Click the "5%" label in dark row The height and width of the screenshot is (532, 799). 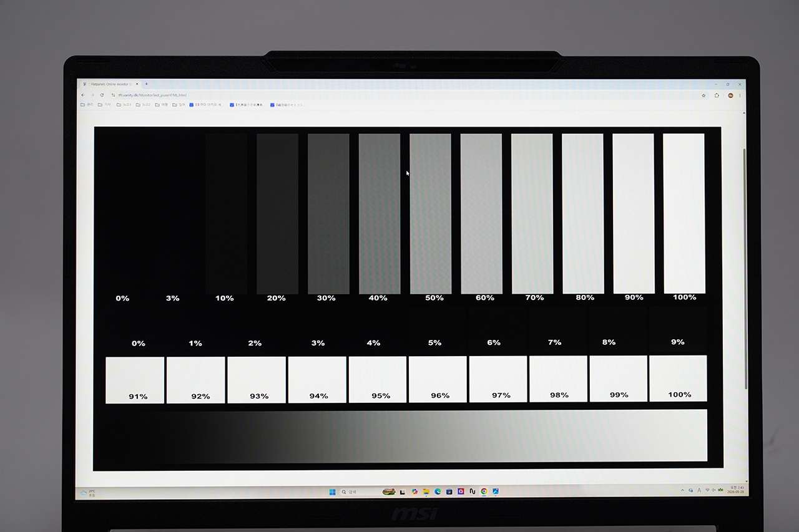click(x=434, y=342)
